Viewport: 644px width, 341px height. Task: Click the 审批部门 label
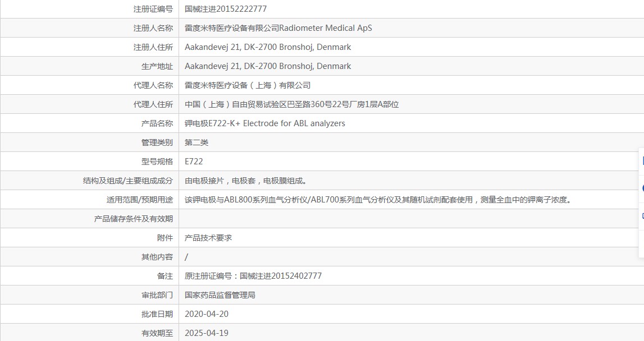point(157,295)
